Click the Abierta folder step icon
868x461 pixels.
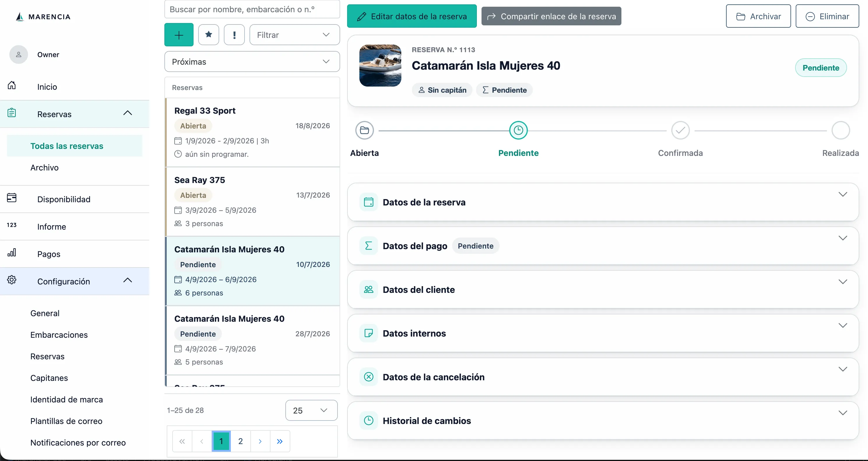point(365,131)
